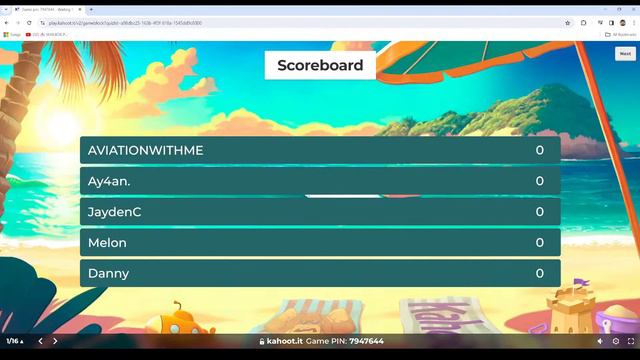Image resolution: width=640 pixels, height=360 pixels.
Task: Open the Chrome tab search dropdown
Action: (6, 9)
